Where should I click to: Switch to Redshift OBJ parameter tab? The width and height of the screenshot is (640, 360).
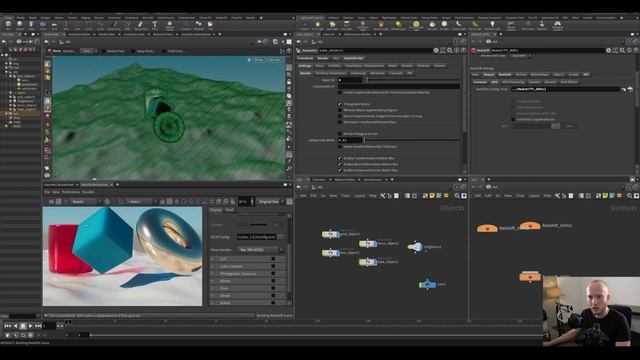point(353,58)
